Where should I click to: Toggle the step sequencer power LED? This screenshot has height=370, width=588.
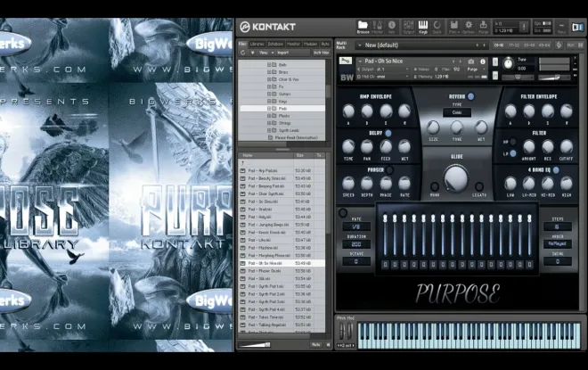pyautogui.click(x=342, y=213)
